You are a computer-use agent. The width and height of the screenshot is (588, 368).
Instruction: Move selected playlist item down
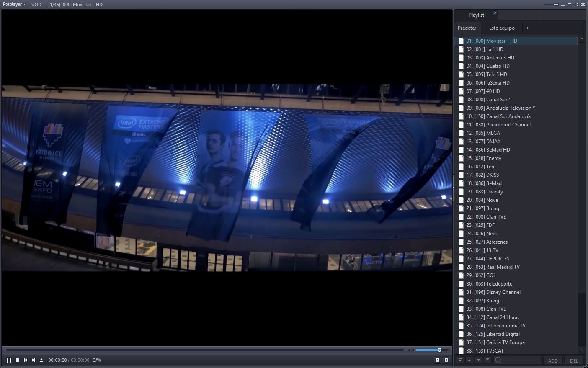(x=478, y=360)
